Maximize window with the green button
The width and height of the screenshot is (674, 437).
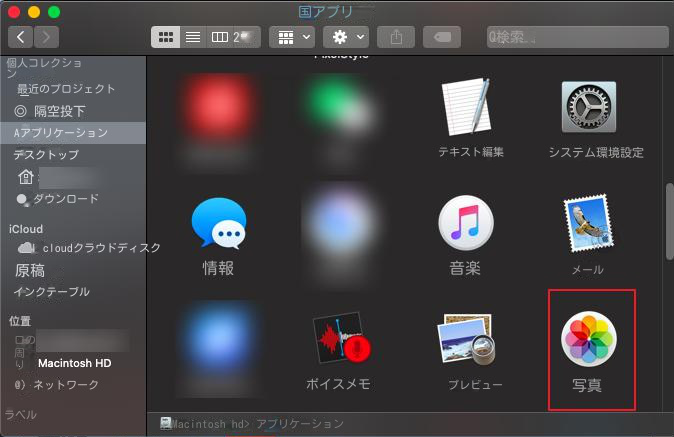click(54, 12)
